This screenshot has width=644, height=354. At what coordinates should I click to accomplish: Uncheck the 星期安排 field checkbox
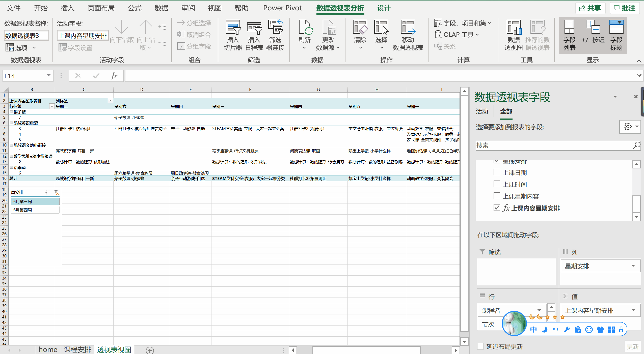point(497,161)
